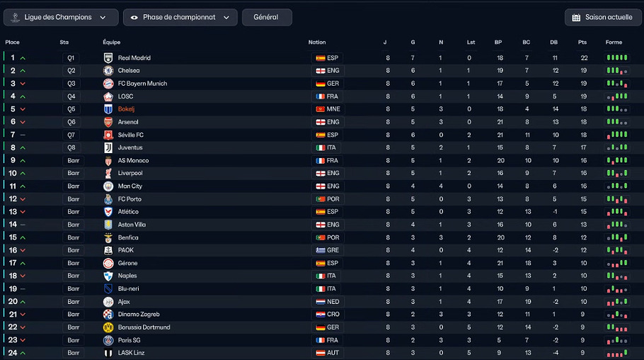Click the Dinamo Zagreb checkered crest
The width and height of the screenshot is (644, 360).
click(x=108, y=315)
